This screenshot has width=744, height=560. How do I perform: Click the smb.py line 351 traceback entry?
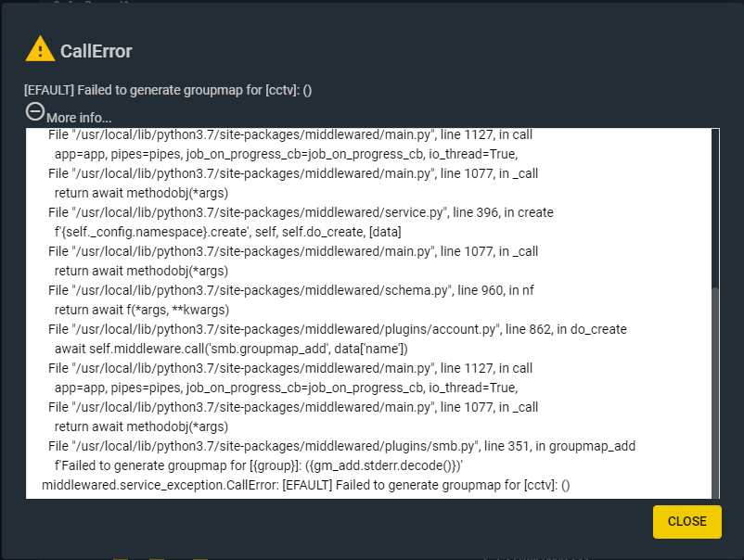pos(341,446)
